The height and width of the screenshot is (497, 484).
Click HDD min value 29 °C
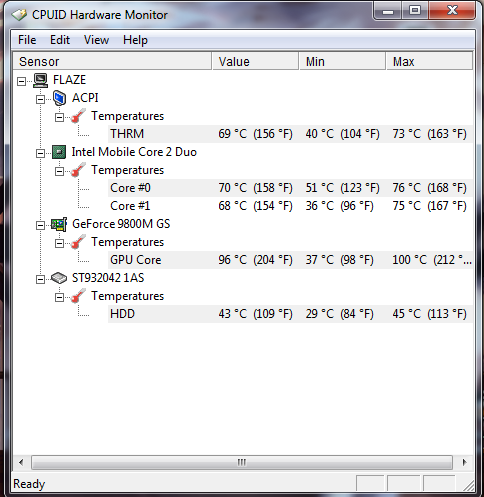coord(339,314)
